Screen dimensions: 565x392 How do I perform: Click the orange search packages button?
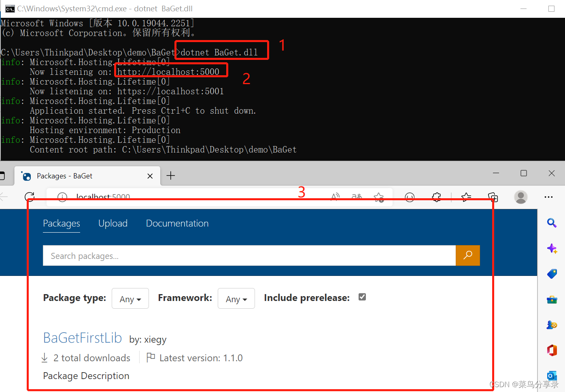pos(467,255)
